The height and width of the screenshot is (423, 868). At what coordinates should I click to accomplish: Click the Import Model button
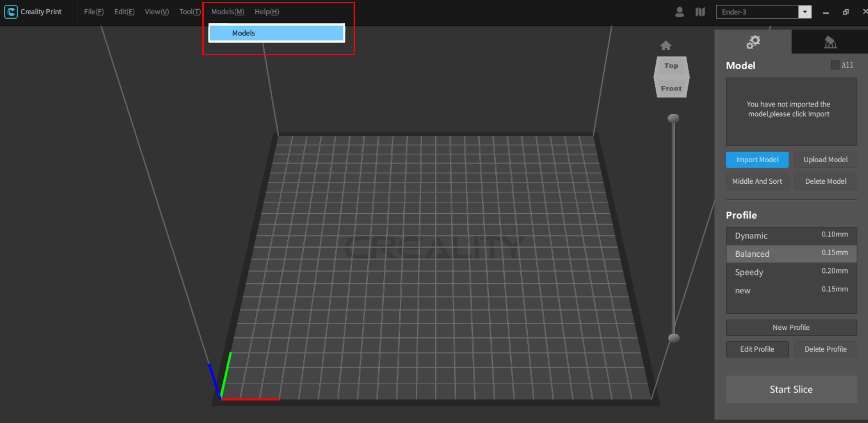pyautogui.click(x=757, y=159)
